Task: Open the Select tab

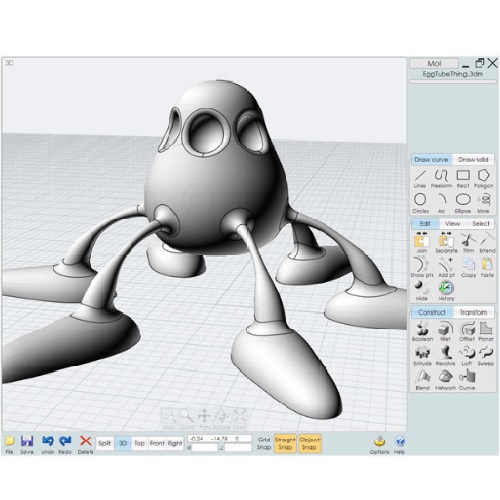Action: (x=481, y=224)
